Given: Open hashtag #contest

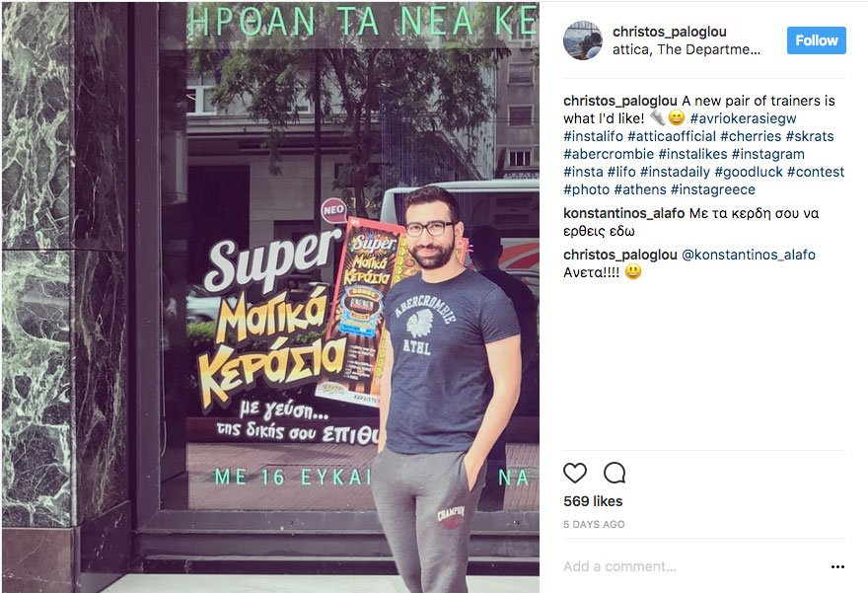Looking at the screenshot, I should [x=816, y=172].
